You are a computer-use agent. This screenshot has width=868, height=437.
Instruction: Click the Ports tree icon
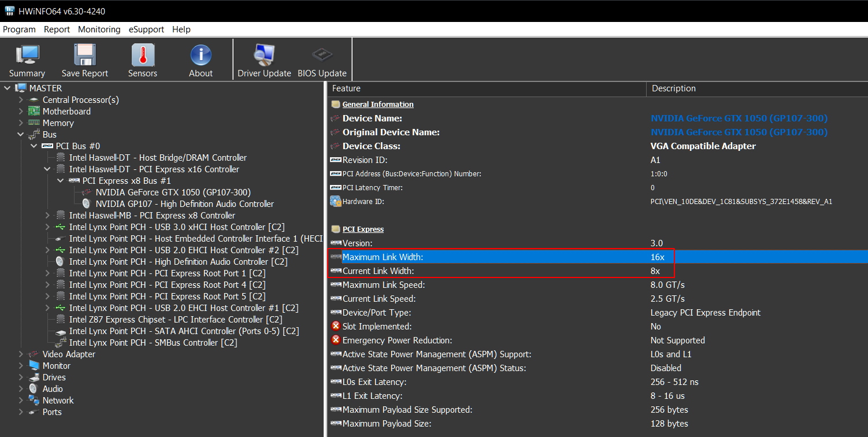[34, 412]
